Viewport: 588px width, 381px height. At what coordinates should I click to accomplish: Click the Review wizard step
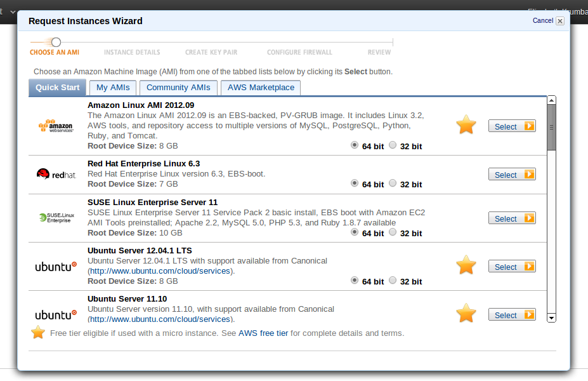(x=379, y=52)
